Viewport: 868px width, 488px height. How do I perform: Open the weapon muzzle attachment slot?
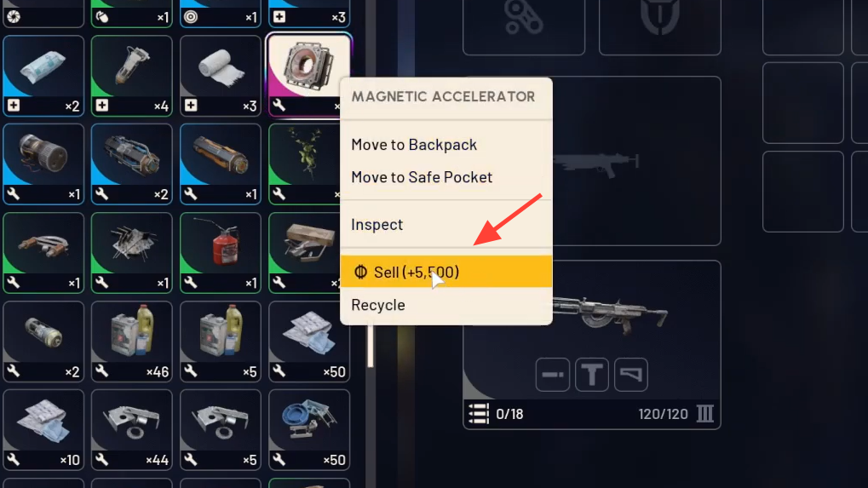(553, 375)
